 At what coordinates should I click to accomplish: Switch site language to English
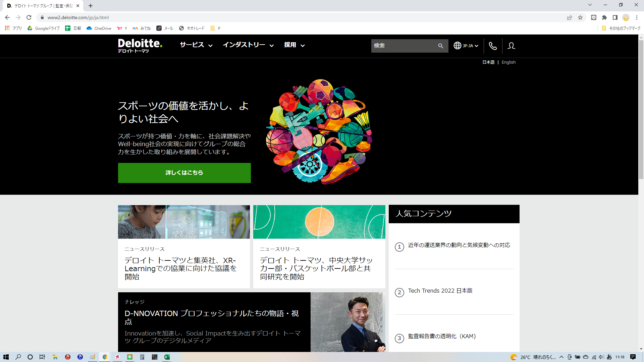508,62
